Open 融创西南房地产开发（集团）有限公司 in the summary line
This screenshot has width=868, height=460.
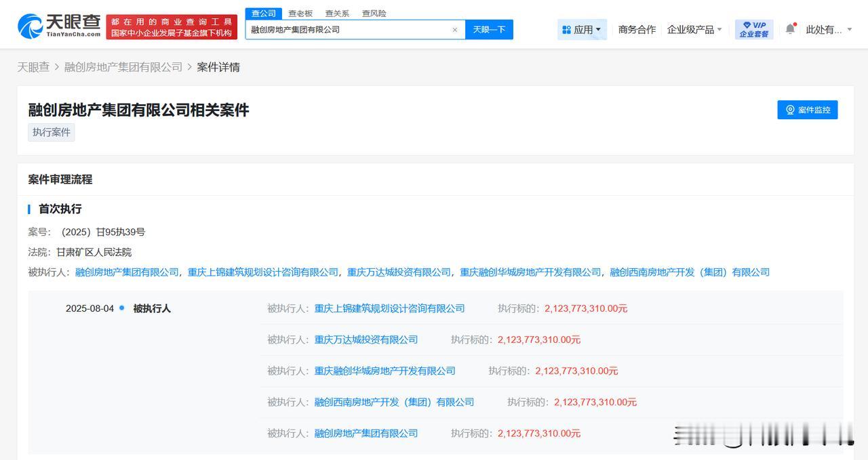[x=690, y=272]
